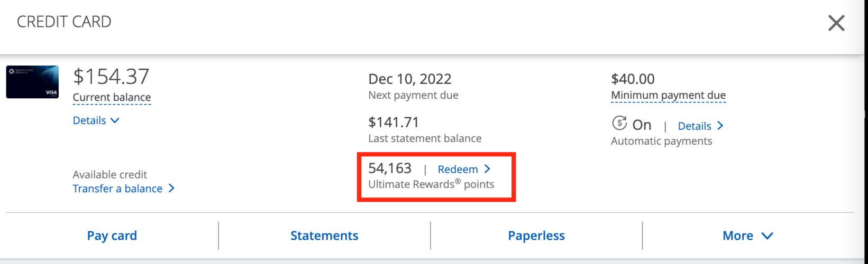
Task: Expand the Details dropdown under Current balance
Action: tap(89, 120)
